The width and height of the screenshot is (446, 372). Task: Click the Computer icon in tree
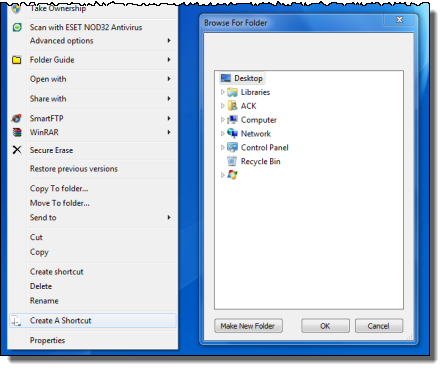pyautogui.click(x=232, y=120)
